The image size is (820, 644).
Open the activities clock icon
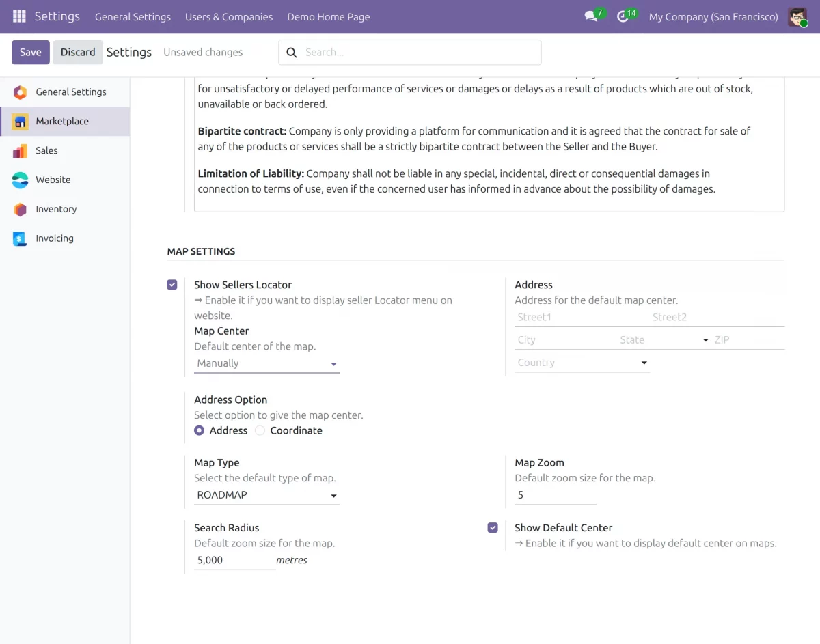pyautogui.click(x=623, y=16)
